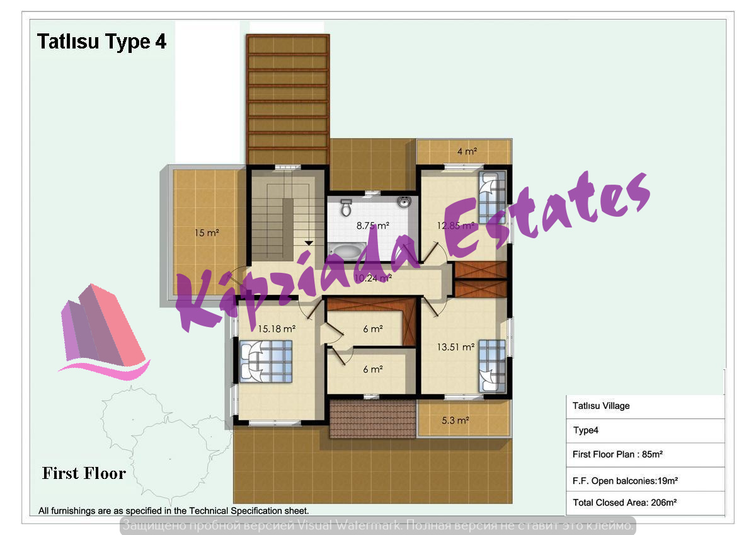This screenshot has height=535, width=756.
Task: Click the 4 m² balcony label
Action: pos(467,151)
